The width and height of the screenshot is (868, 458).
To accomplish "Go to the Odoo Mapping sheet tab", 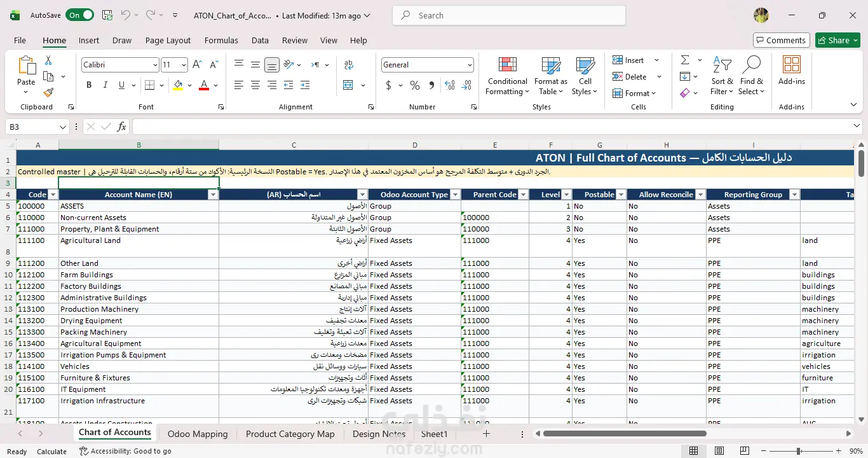I will 198,434.
